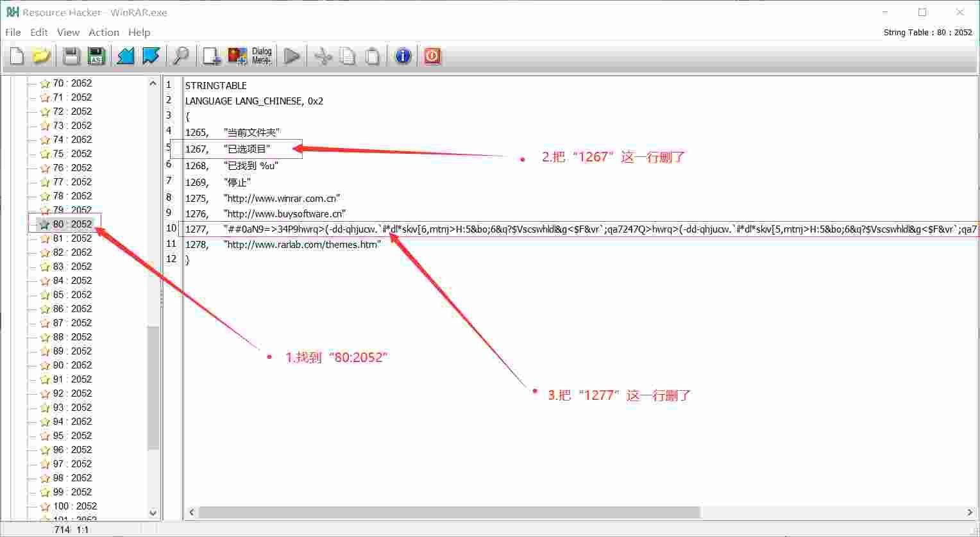Select tree item 72 : 2052
The height and width of the screenshot is (537, 980).
[72, 112]
